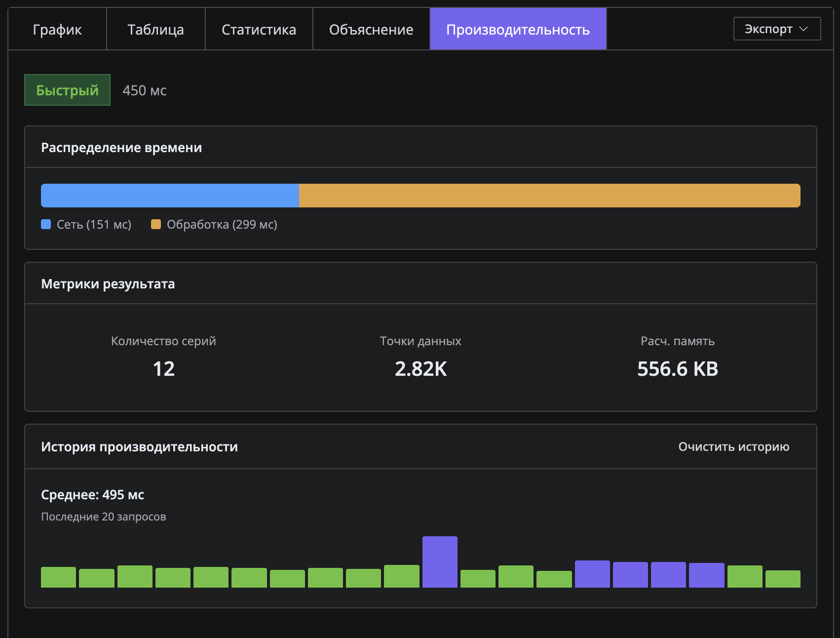Click the orange Обработка legend swatch
Viewport: 840px width, 638px height.
tap(156, 225)
